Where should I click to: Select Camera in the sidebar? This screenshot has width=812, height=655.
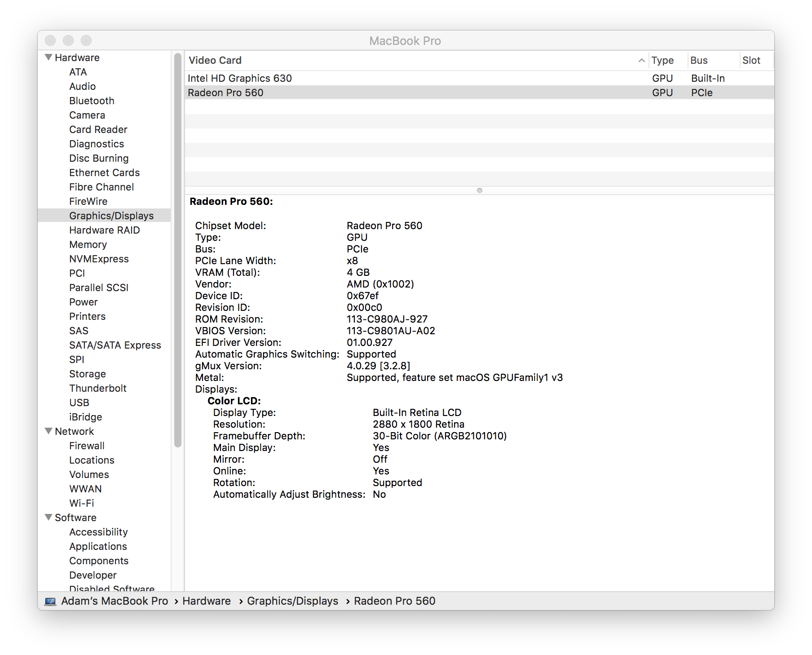pos(87,115)
